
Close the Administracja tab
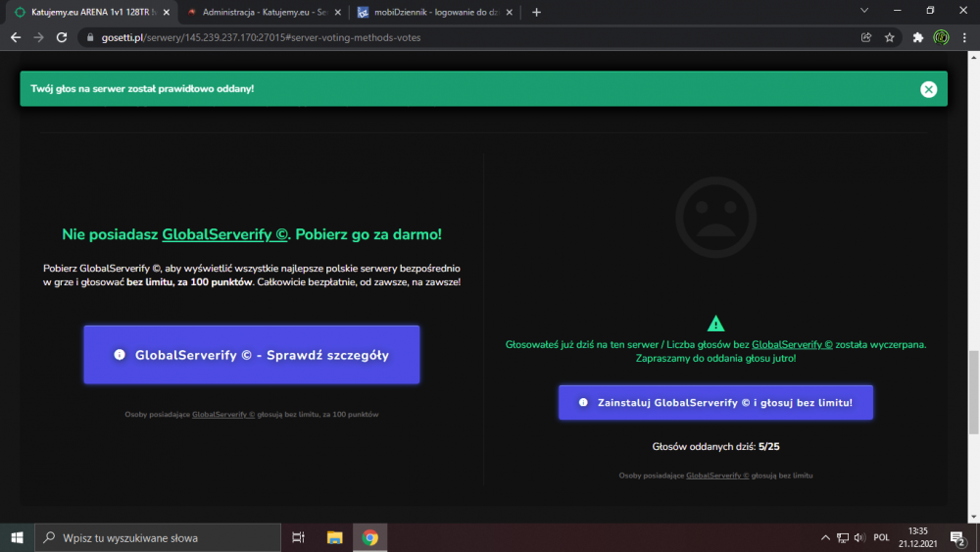click(x=337, y=12)
